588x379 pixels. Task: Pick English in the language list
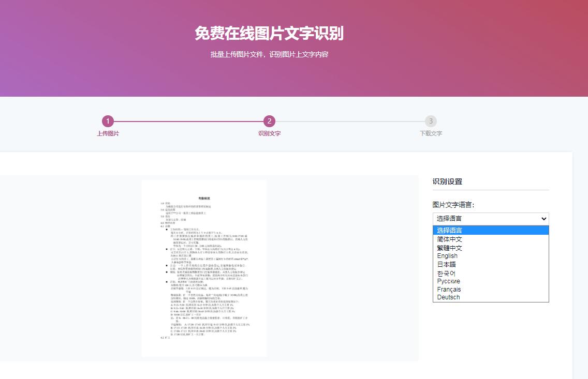(491, 256)
